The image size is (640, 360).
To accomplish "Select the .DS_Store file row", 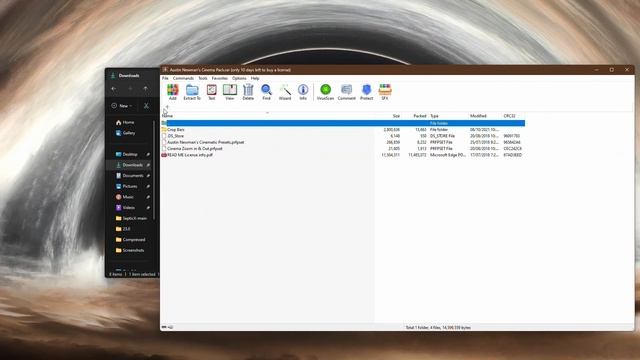I will 343,136.
